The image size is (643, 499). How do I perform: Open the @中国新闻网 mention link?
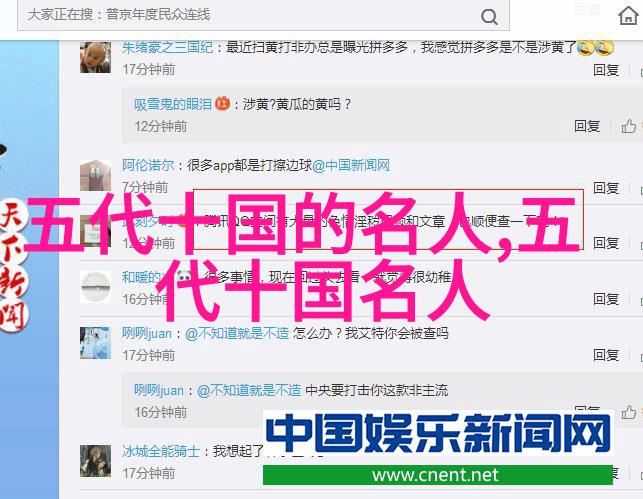351,166
